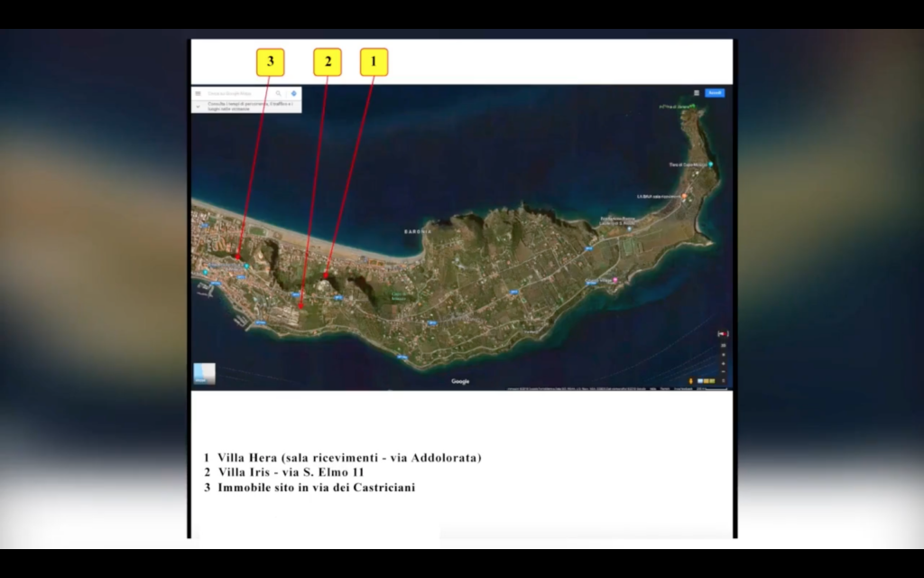Click the blue Accedi sign-in button
The height and width of the screenshot is (578, 924).
coord(715,93)
